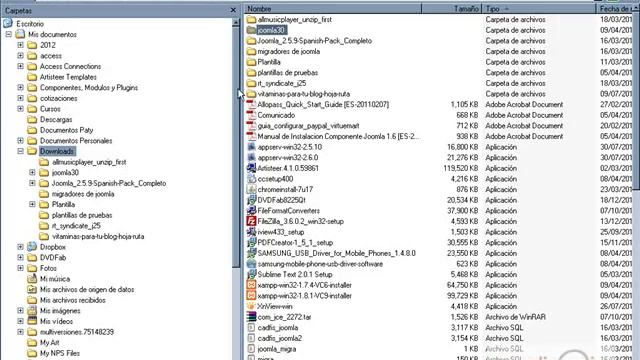Viewport: 640px width, 360px height.
Task: Expand the cotizaciones folder node
Action: tap(20, 98)
